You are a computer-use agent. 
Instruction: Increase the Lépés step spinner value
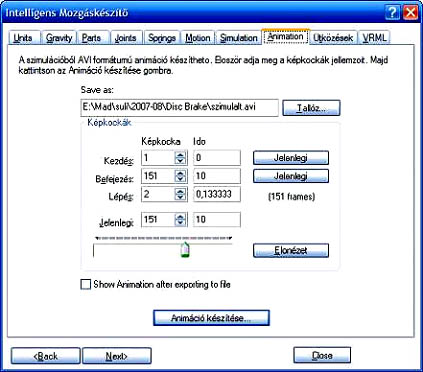[x=180, y=191]
